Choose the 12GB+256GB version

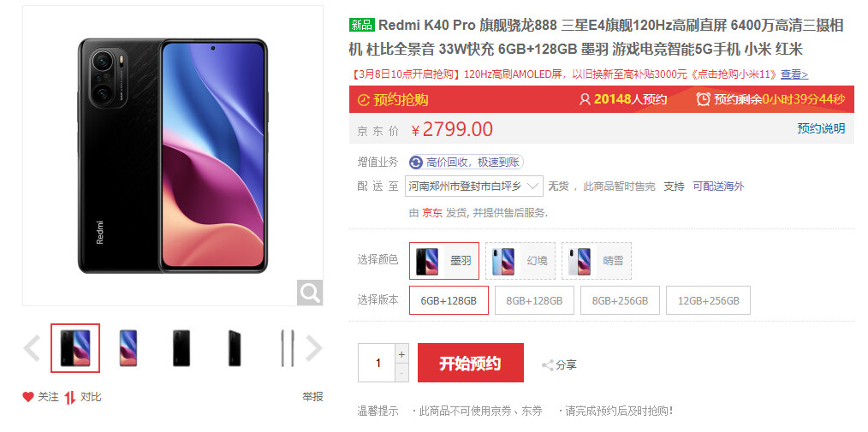[709, 300]
